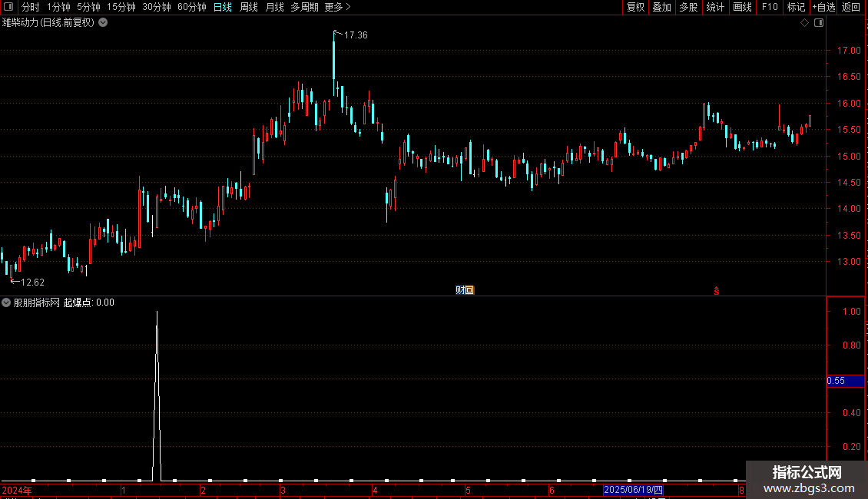Click the 2024年 year label on time axis
868x499 pixels.
point(17,491)
